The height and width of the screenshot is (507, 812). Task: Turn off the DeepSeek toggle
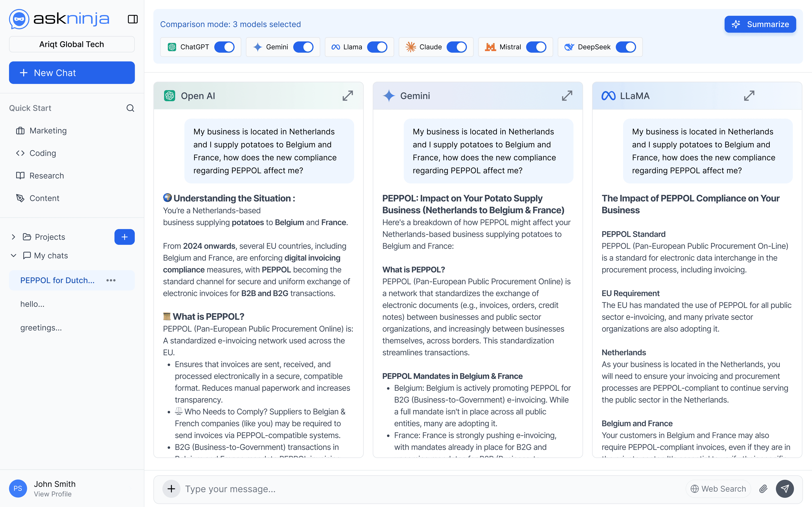point(626,47)
